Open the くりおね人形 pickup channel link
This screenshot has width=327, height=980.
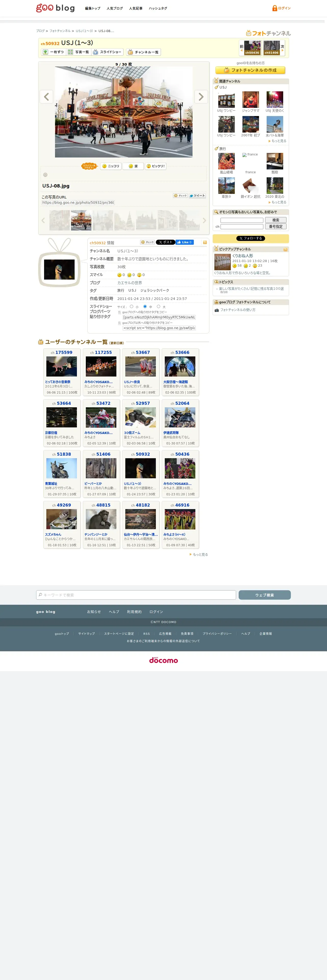pos(242,256)
